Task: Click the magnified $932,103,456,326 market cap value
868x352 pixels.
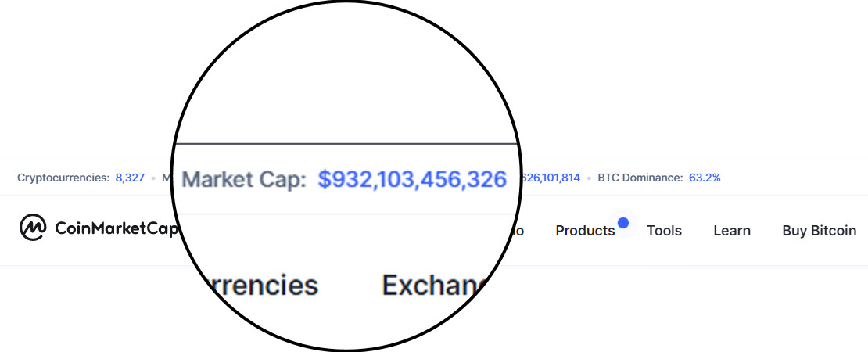Action: point(412,180)
